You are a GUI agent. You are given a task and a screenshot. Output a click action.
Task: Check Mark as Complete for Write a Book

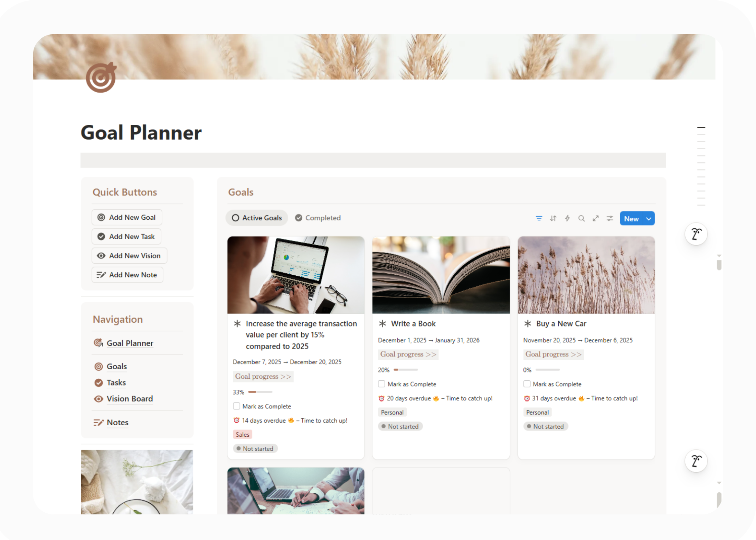pyautogui.click(x=381, y=384)
